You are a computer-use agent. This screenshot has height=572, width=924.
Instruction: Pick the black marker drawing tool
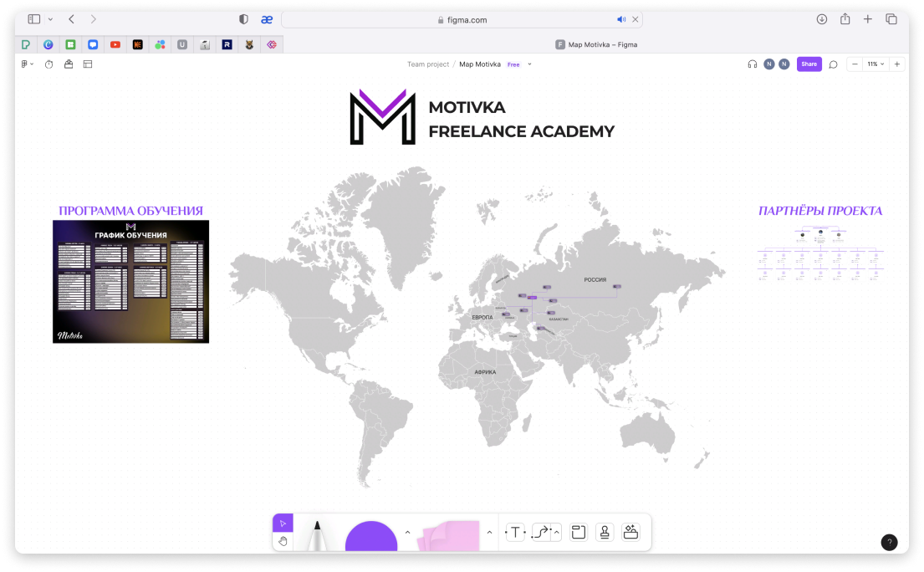coord(317,535)
